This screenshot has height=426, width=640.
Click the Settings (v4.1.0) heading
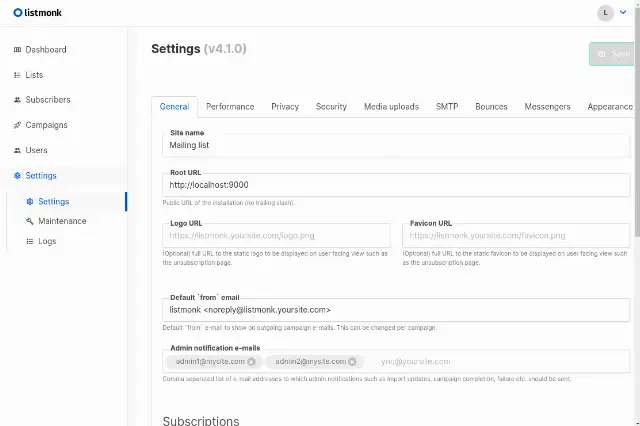[199, 49]
